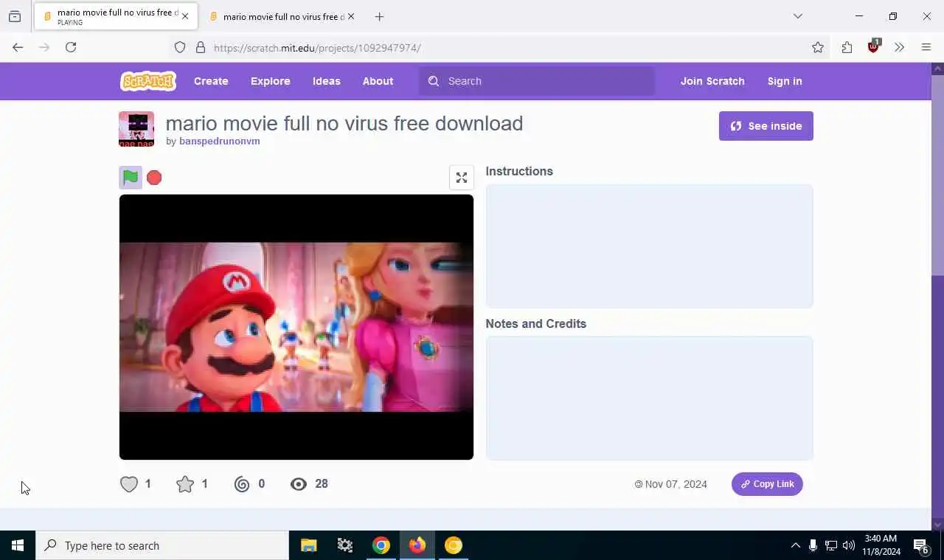
Task: Focus the Scratch search field
Action: click(537, 81)
